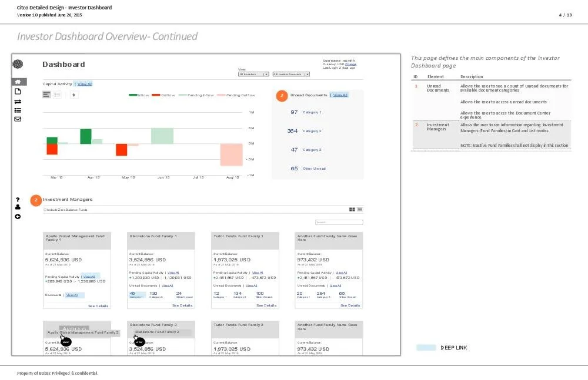Switch Capital Activity to list view
The height and width of the screenshot is (380, 588).
pos(58,95)
